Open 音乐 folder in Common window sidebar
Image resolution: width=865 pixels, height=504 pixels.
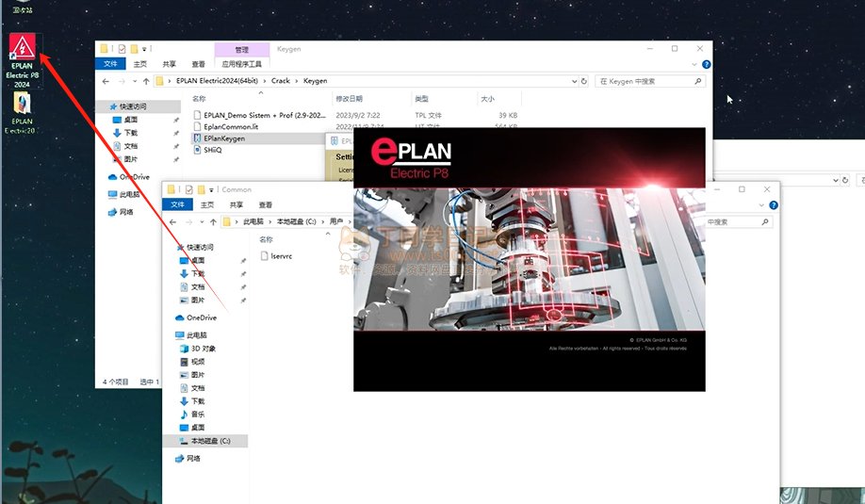(197, 415)
